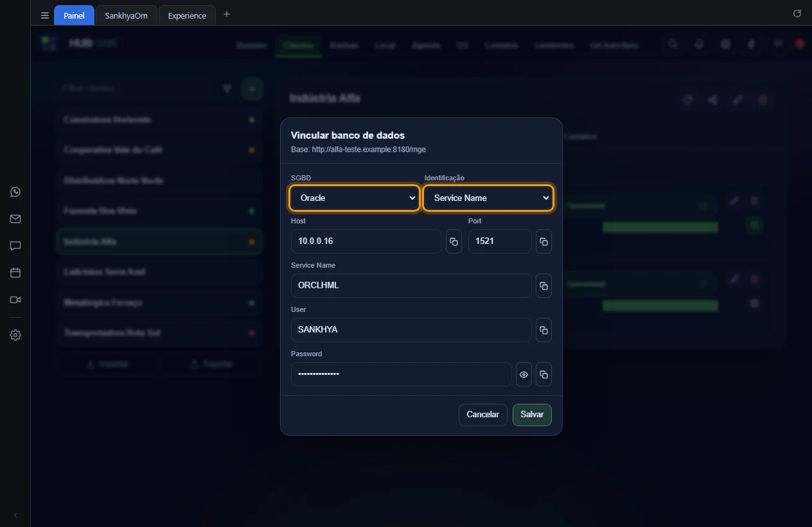Open the video camera icon in the sidebar
812x527 pixels.
15,300
